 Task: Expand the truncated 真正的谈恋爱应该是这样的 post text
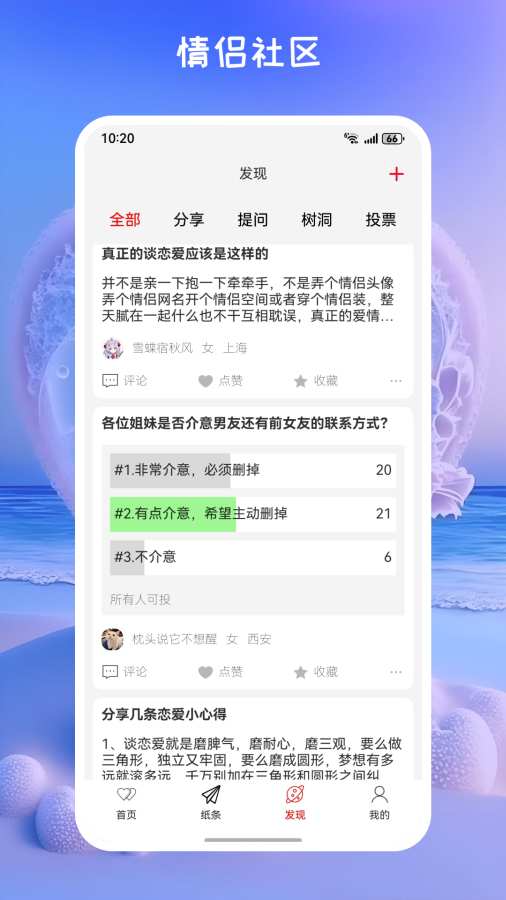point(248,300)
